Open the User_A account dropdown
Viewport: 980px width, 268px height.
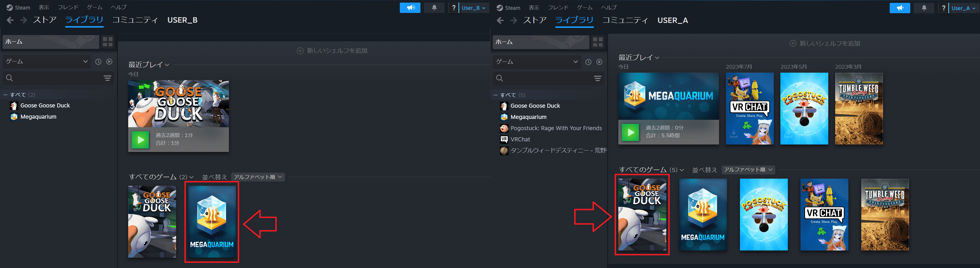click(x=964, y=8)
